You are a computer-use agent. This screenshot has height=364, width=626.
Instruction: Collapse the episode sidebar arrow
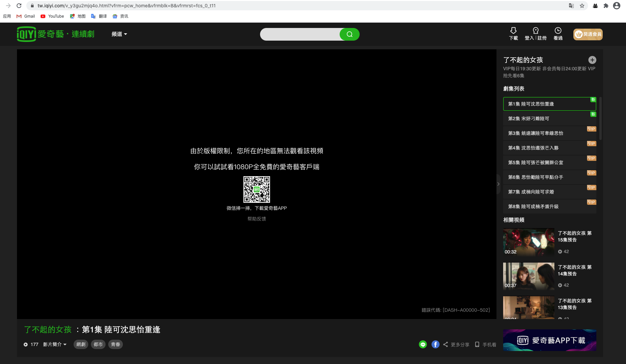point(498,184)
